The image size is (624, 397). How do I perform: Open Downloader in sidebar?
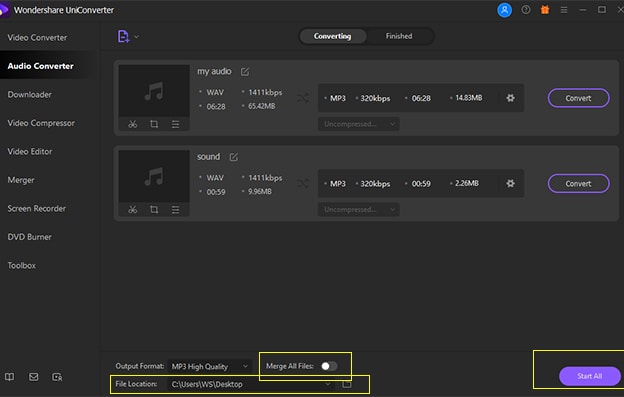(x=30, y=95)
